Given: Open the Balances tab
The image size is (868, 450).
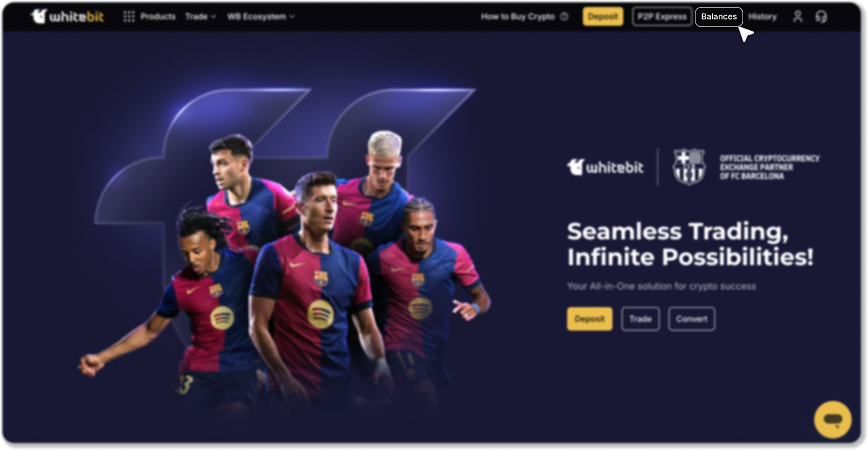Looking at the screenshot, I should (x=719, y=16).
